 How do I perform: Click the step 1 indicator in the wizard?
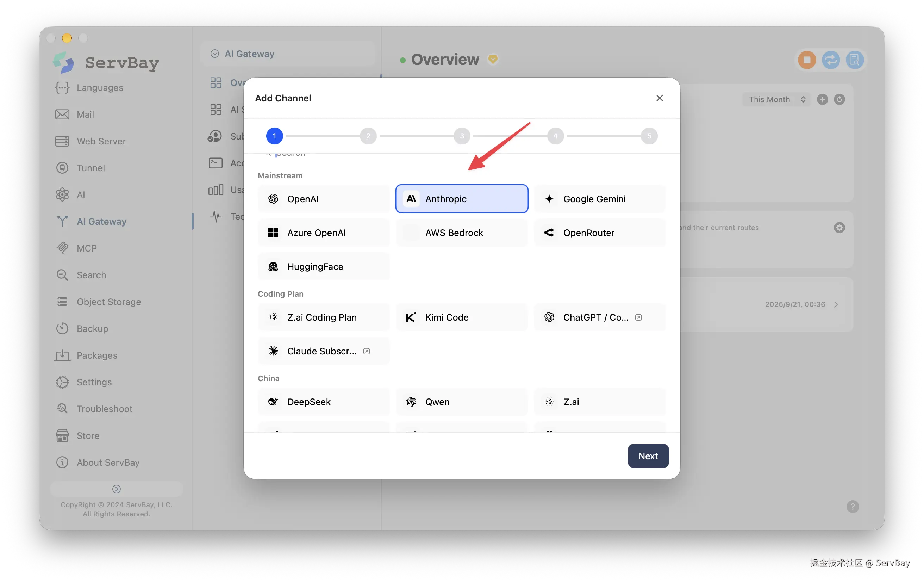pos(274,136)
